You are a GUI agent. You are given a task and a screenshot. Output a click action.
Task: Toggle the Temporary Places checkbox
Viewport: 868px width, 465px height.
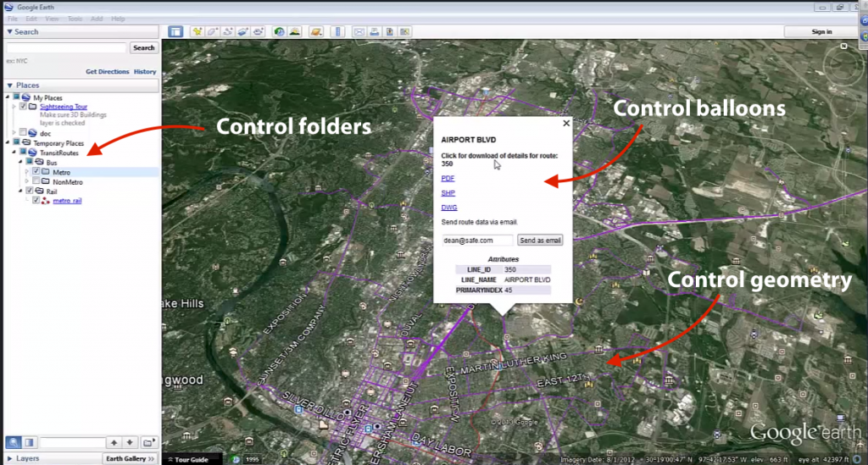pyautogui.click(x=17, y=142)
